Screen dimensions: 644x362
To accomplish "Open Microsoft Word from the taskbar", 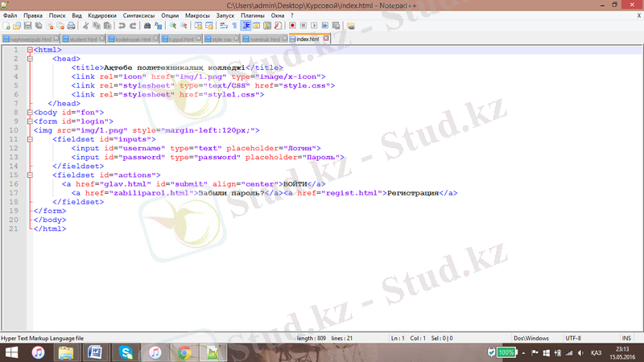I will click(x=95, y=352).
